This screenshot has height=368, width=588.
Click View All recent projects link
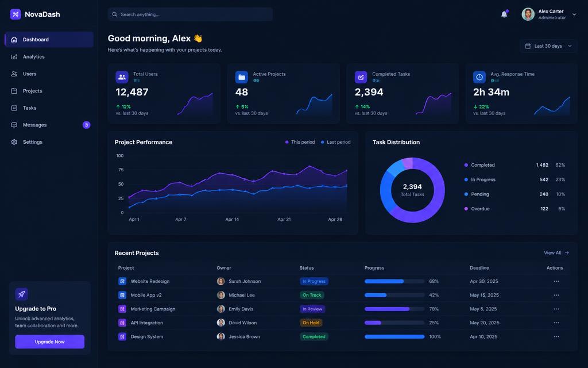click(x=556, y=253)
